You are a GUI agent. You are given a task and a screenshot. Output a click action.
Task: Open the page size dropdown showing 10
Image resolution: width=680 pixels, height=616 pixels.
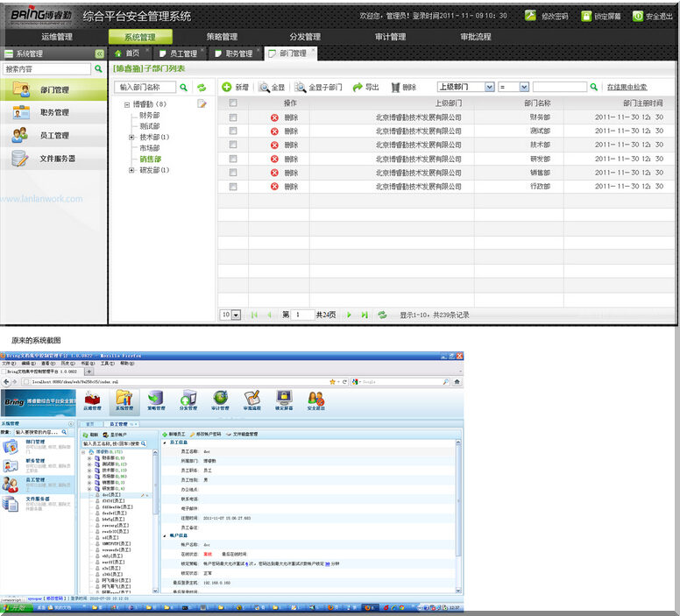tap(236, 315)
